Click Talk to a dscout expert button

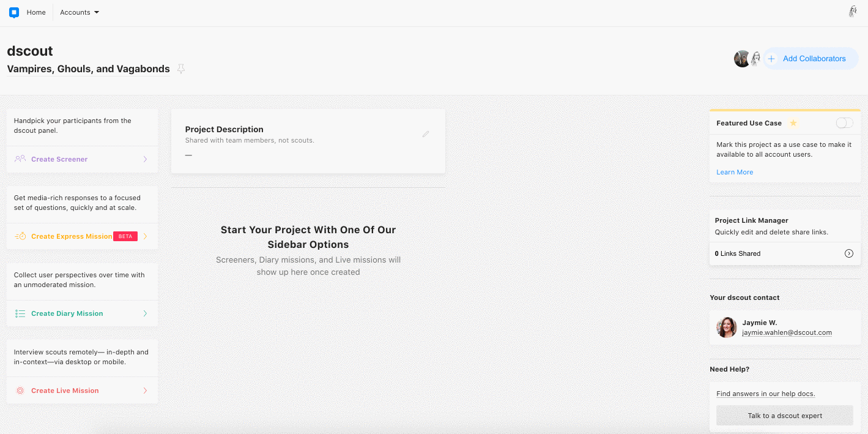785,416
